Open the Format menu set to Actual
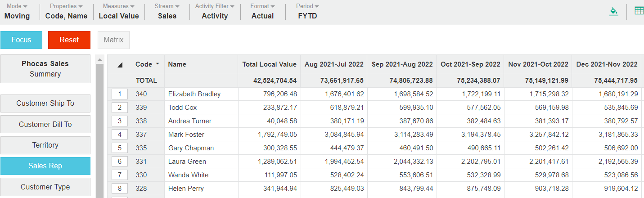 262,11
